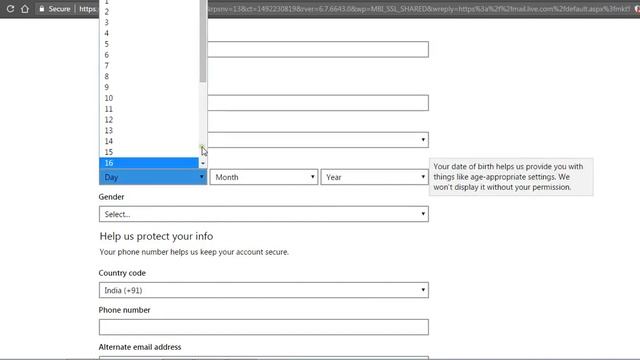Select day 8 from the list

[149, 76]
